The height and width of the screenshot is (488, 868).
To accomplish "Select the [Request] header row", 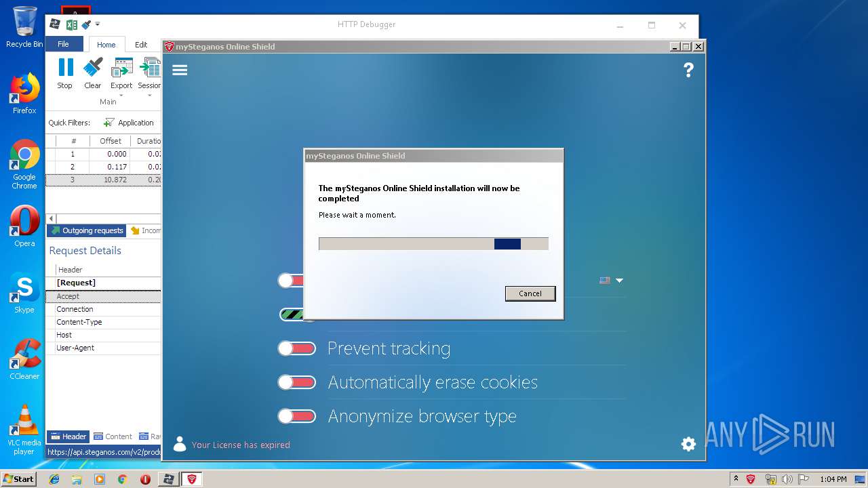I will [x=103, y=283].
